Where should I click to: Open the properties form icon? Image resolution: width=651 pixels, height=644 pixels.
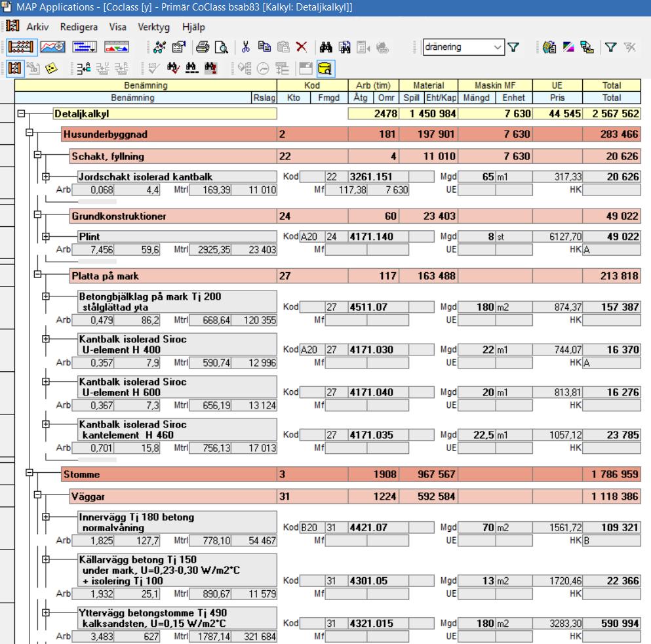tap(179, 47)
